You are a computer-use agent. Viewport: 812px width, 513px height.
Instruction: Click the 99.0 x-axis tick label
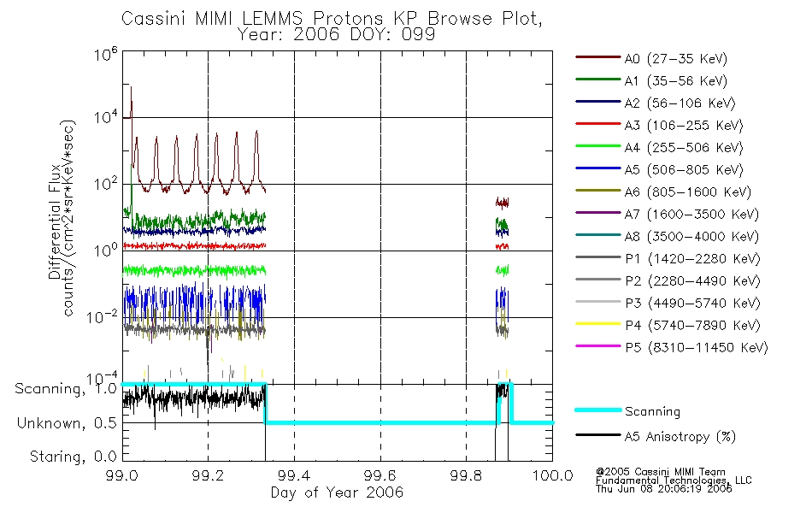pos(122,475)
